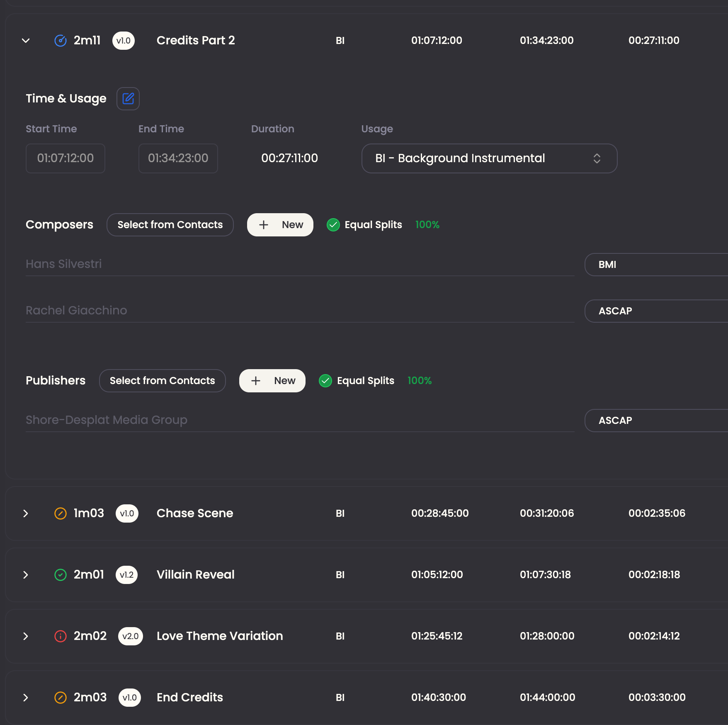This screenshot has width=728, height=725.
Task: Click the Hans Silvestri composer name field
Action: click(300, 264)
